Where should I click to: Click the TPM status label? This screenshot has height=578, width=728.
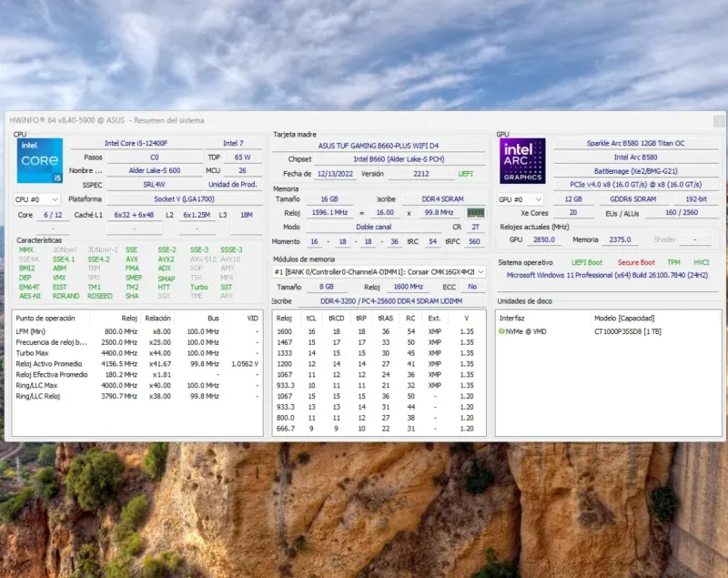pos(673,262)
